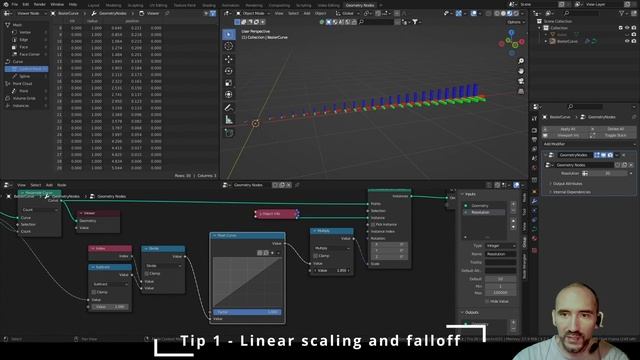
Task: Open Output properties tab icon
Action: [x=534, y=140]
